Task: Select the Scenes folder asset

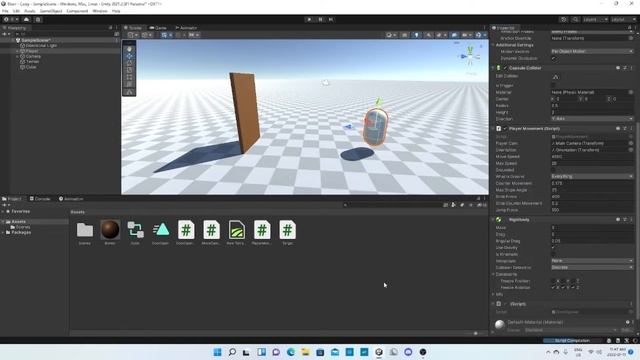Action: point(85,230)
